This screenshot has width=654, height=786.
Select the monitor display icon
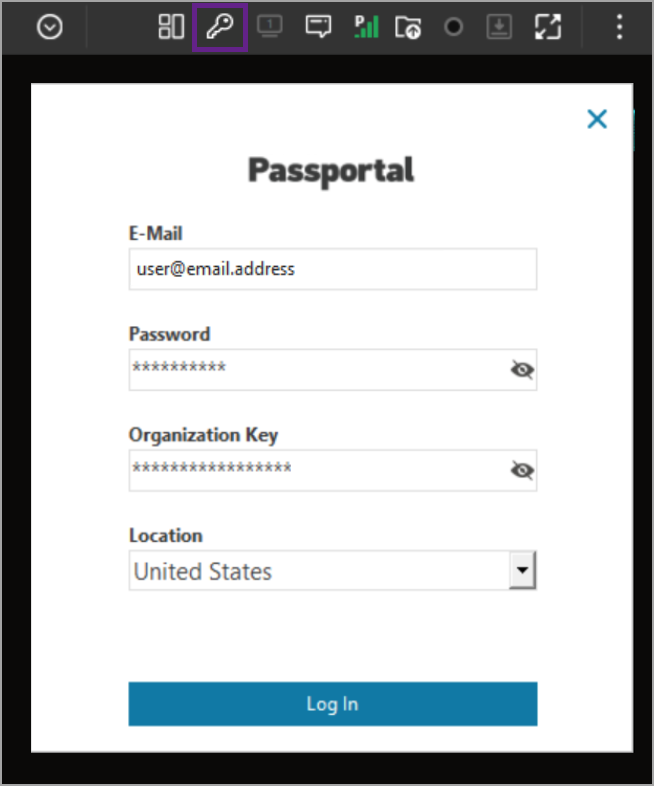(269, 27)
